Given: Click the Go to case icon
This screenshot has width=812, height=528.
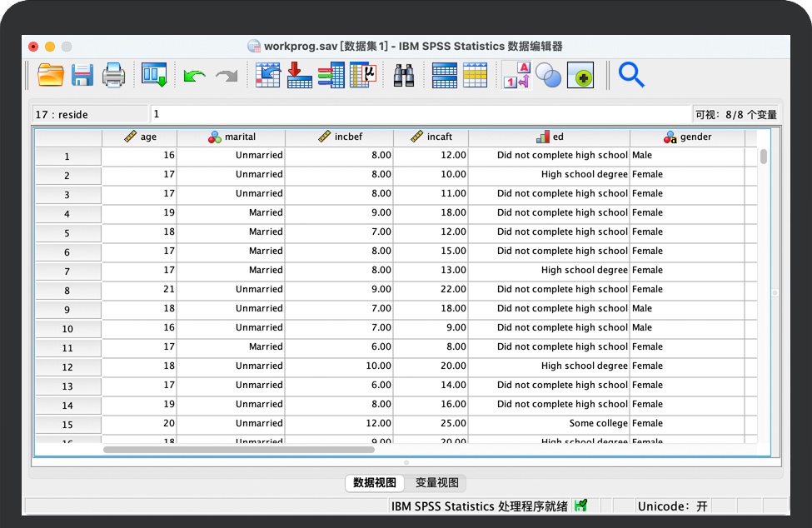Looking at the screenshot, I should click(x=267, y=76).
